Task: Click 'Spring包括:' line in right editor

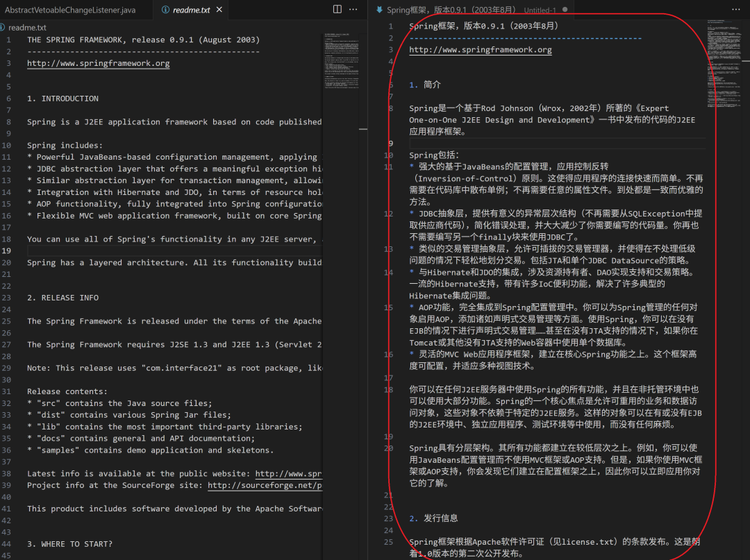Action: pos(434,155)
